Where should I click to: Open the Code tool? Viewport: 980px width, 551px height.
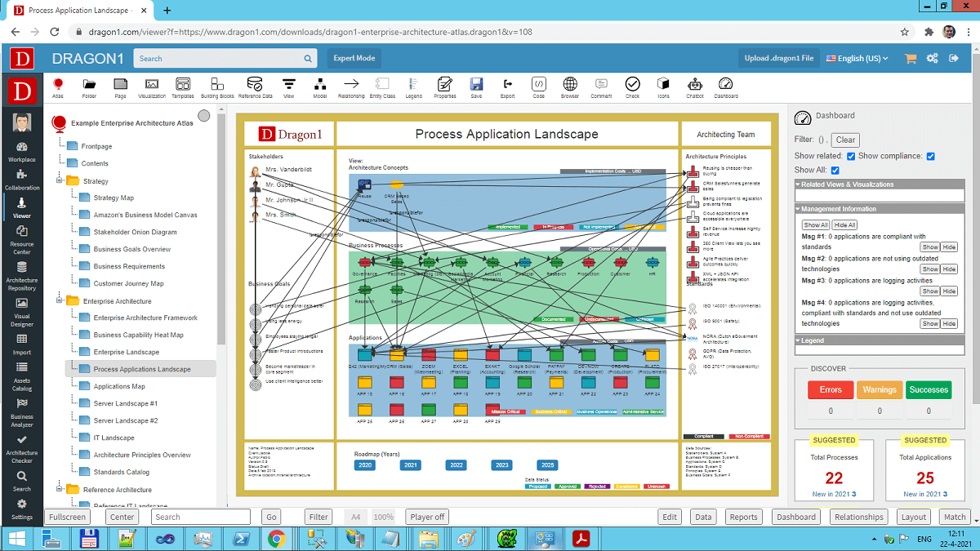coord(539,87)
